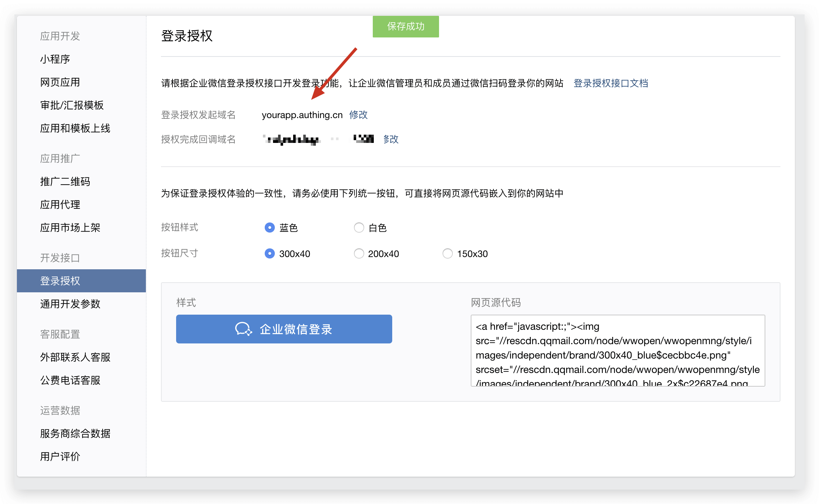Click inside the 网页源代码 text box

617,351
